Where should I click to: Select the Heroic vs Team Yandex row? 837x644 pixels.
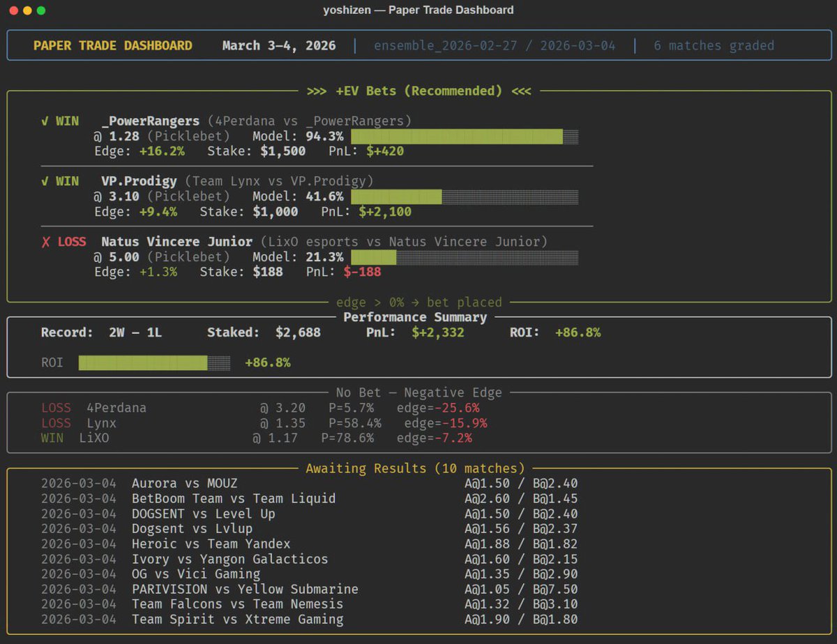click(x=309, y=544)
